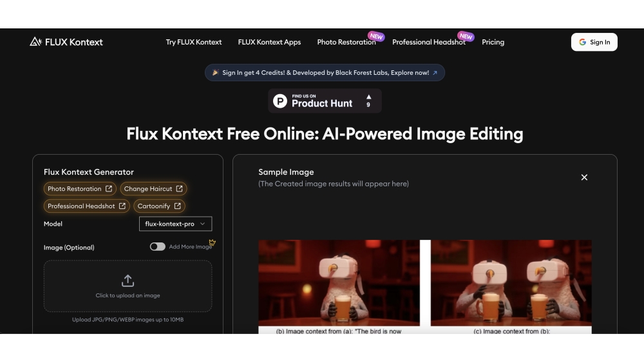Image resolution: width=644 pixels, height=363 pixels.
Task: Click the crown icon near Add More Image
Action: point(212,243)
